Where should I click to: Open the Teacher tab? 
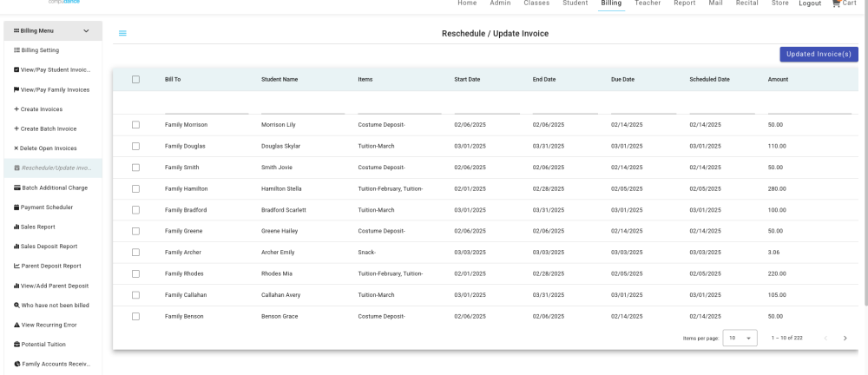click(648, 3)
